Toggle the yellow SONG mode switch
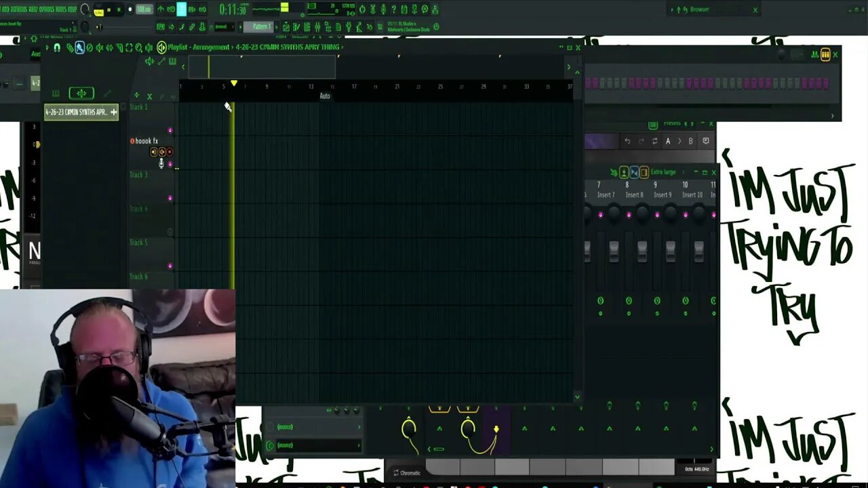The image size is (868, 488). (x=98, y=13)
